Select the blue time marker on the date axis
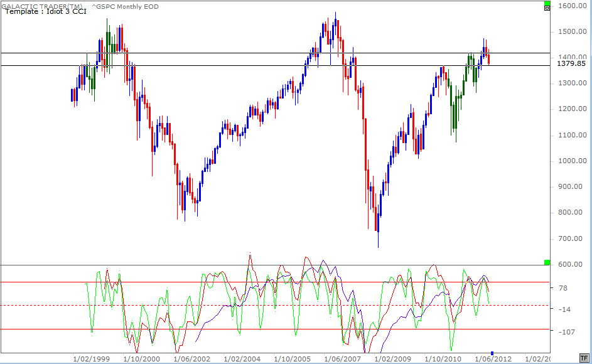 coord(492,353)
